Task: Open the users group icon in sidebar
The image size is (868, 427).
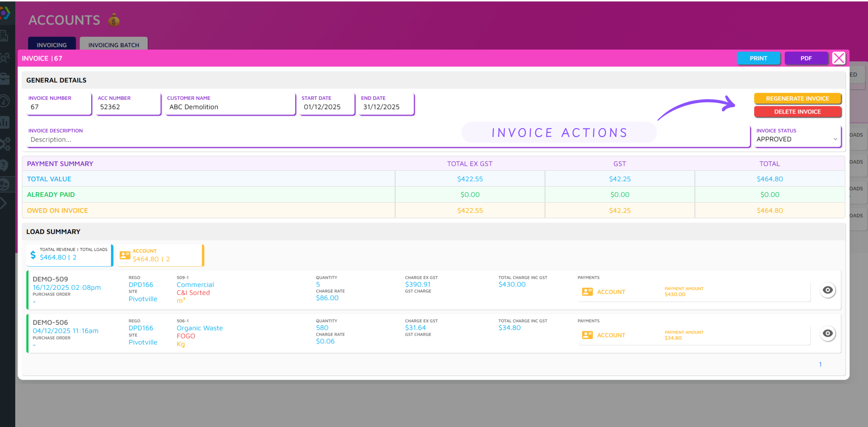Action: 5,58
